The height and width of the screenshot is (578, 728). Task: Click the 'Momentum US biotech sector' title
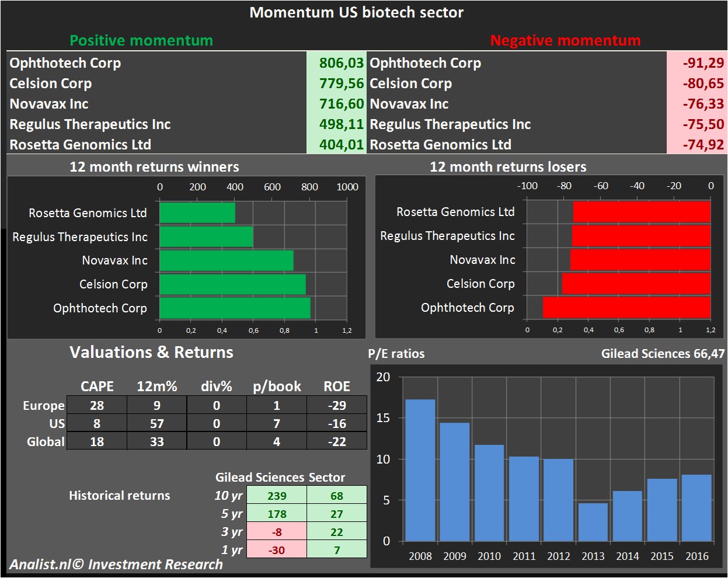point(356,12)
